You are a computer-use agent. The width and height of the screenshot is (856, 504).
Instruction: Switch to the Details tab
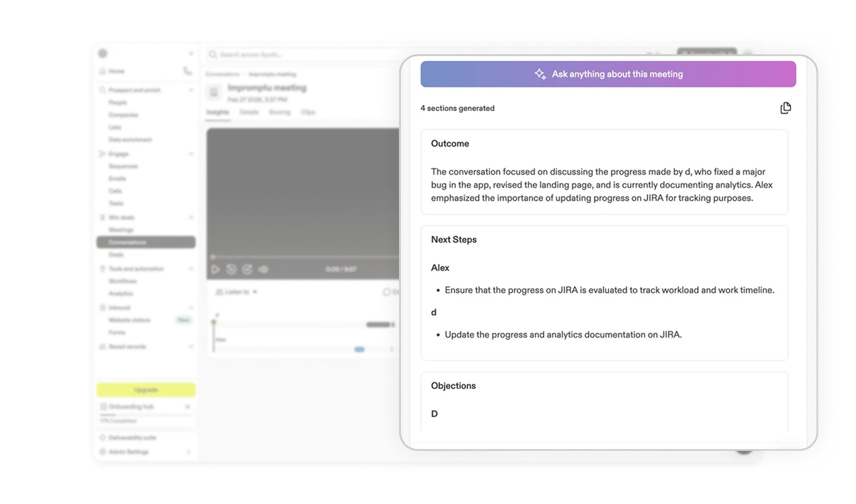point(249,112)
